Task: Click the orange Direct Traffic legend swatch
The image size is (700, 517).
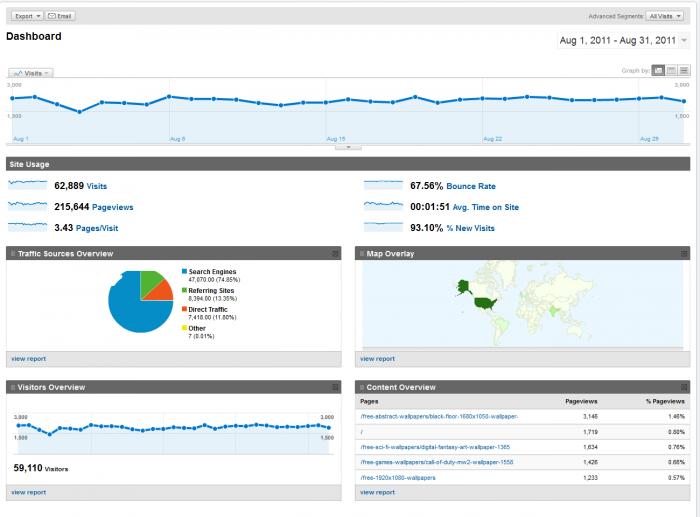Action: click(x=184, y=309)
